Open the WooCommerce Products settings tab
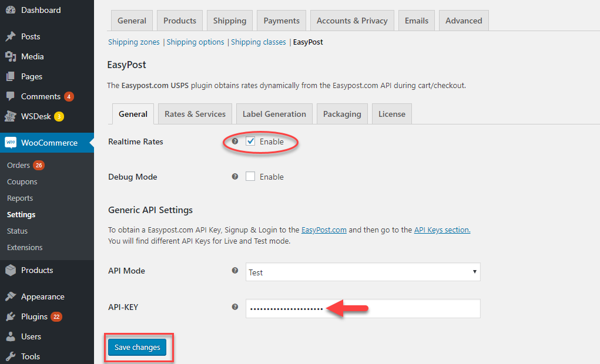The width and height of the screenshot is (600, 364). tap(180, 21)
